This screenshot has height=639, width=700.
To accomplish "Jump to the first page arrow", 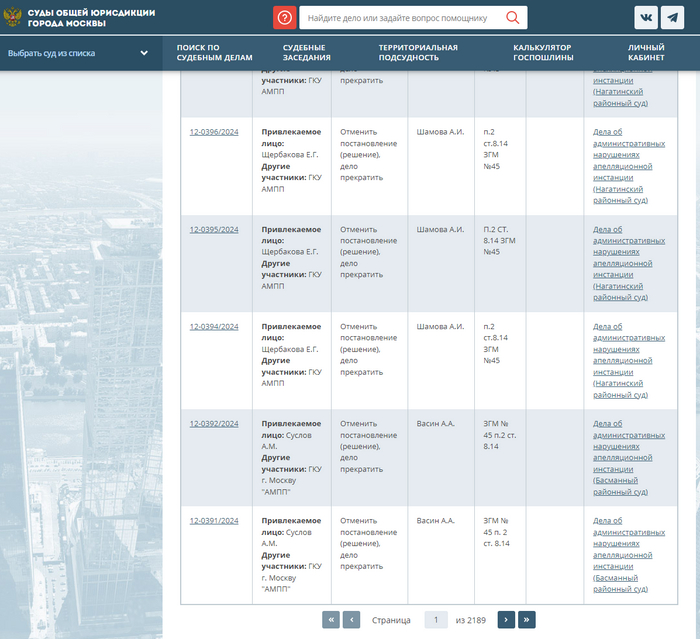I will coord(331,620).
